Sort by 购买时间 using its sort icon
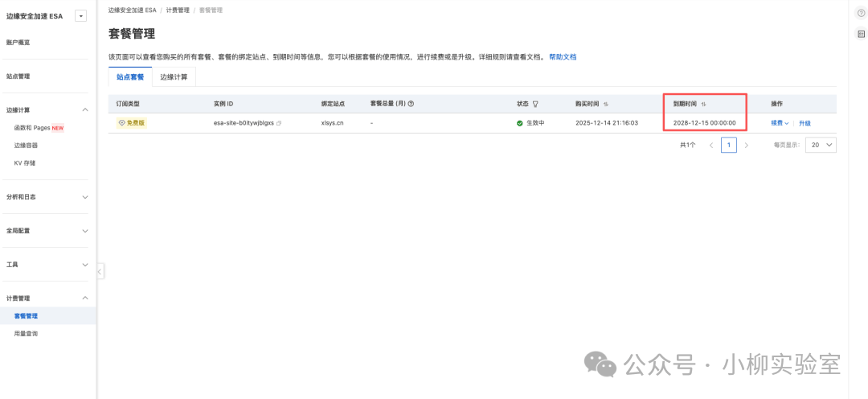 [606, 104]
